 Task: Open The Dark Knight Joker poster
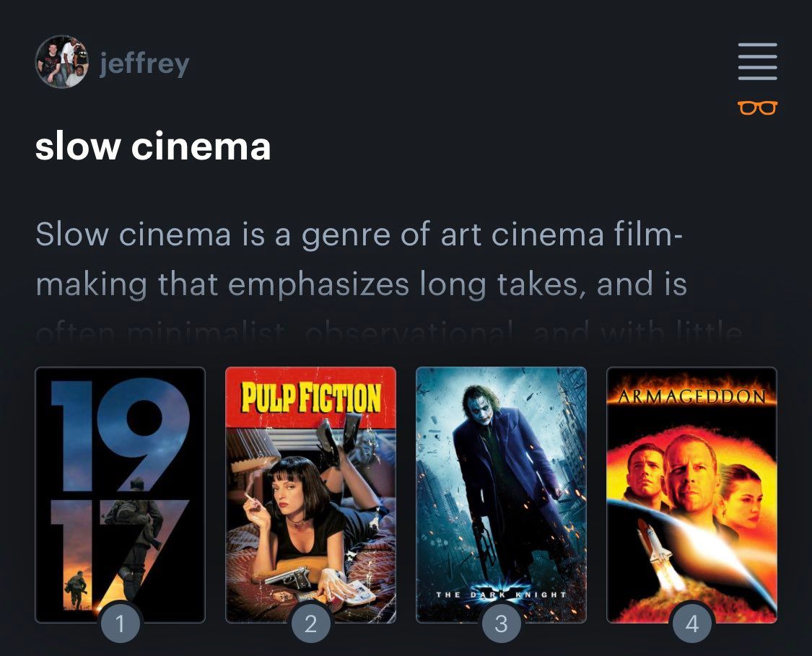[x=502, y=494]
